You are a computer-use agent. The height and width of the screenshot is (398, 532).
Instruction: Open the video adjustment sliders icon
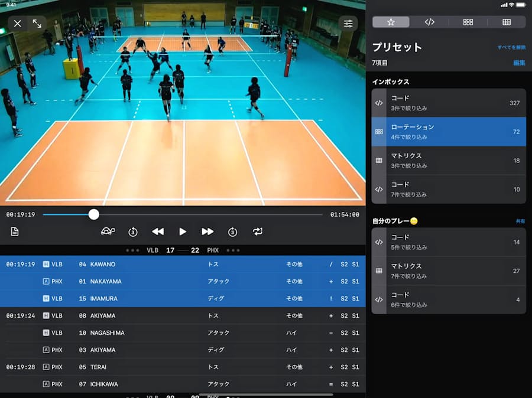pyautogui.click(x=348, y=24)
